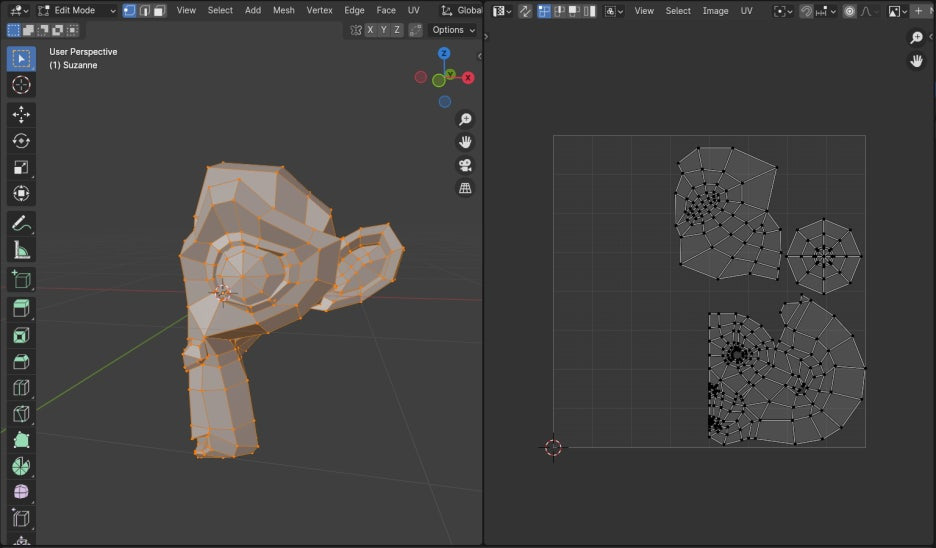Select the Edge Slide tool
The image size is (936, 548).
21,518
